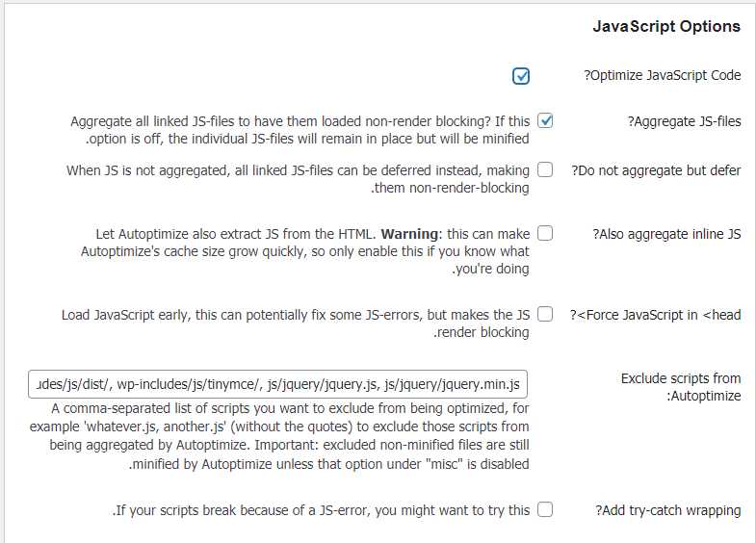Screen dimensions: 756x543
Task: Check the Force JavaScript in head box
Action: click(545, 314)
